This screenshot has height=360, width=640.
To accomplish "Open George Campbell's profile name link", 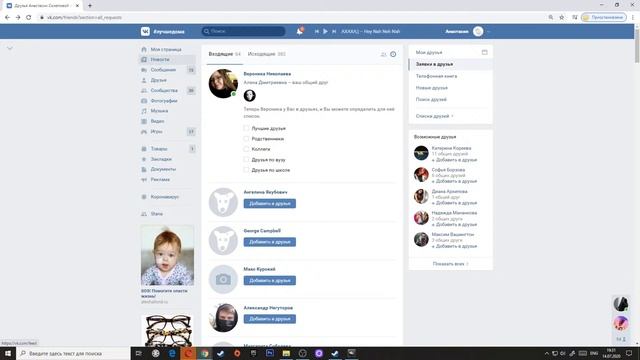I will [x=262, y=231].
